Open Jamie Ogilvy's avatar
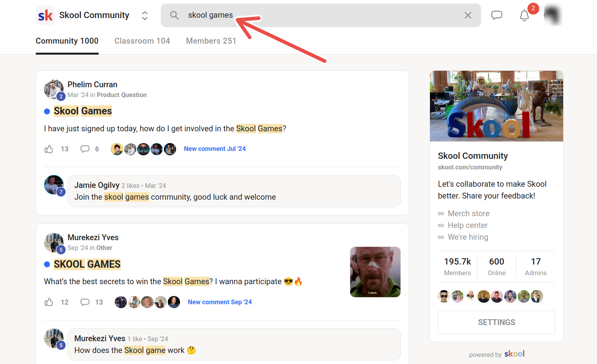 pyautogui.click(x=54, y=185)
